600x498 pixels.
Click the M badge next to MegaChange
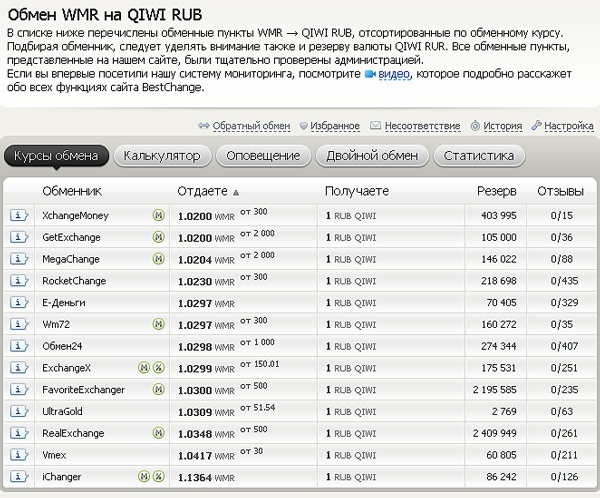[x=158, y=259]
